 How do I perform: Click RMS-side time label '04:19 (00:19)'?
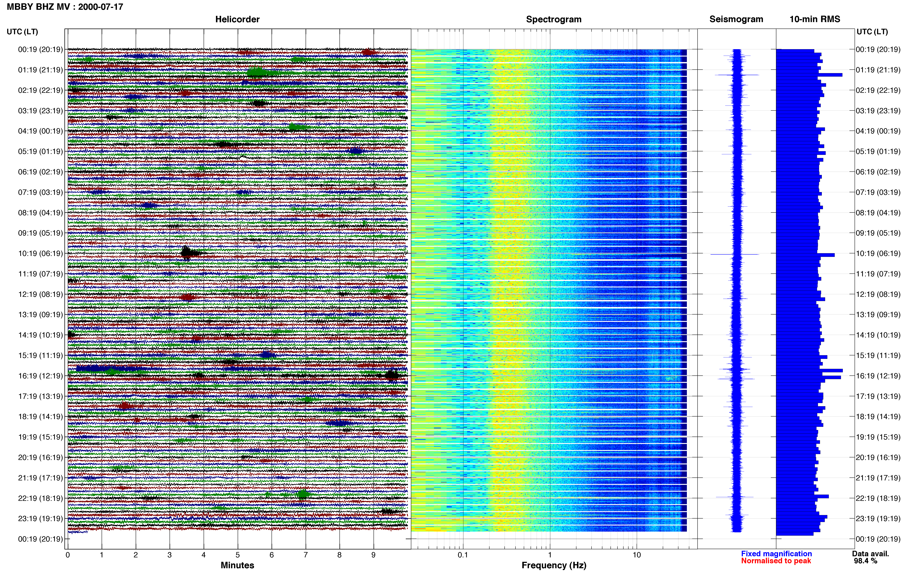pos(878,131)
